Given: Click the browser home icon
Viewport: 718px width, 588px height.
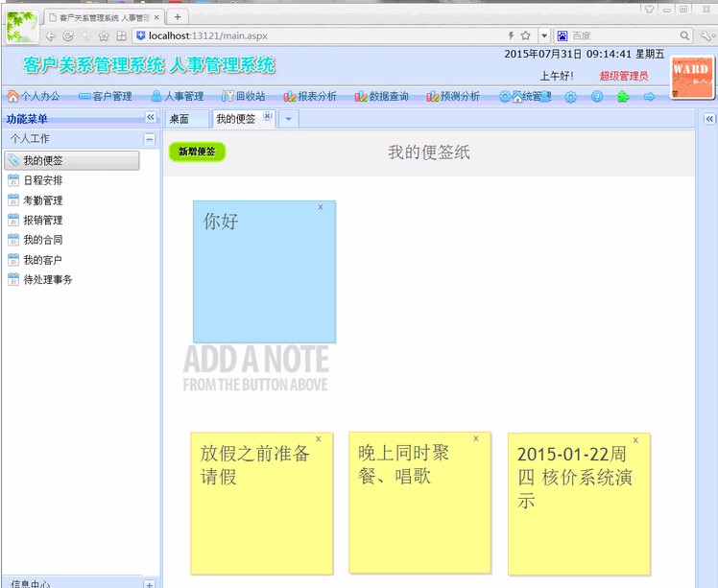Looking at the screenshot, I should tap(104, 35).
